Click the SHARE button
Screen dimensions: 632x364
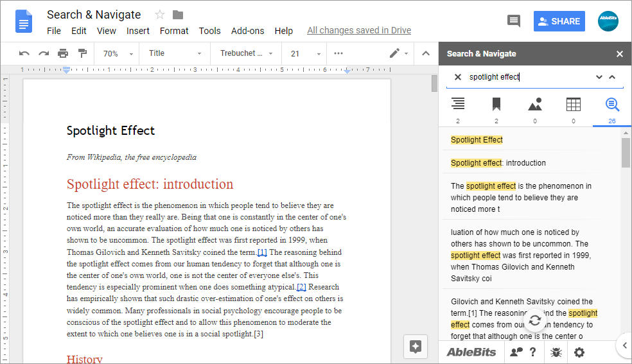(559, 21)
